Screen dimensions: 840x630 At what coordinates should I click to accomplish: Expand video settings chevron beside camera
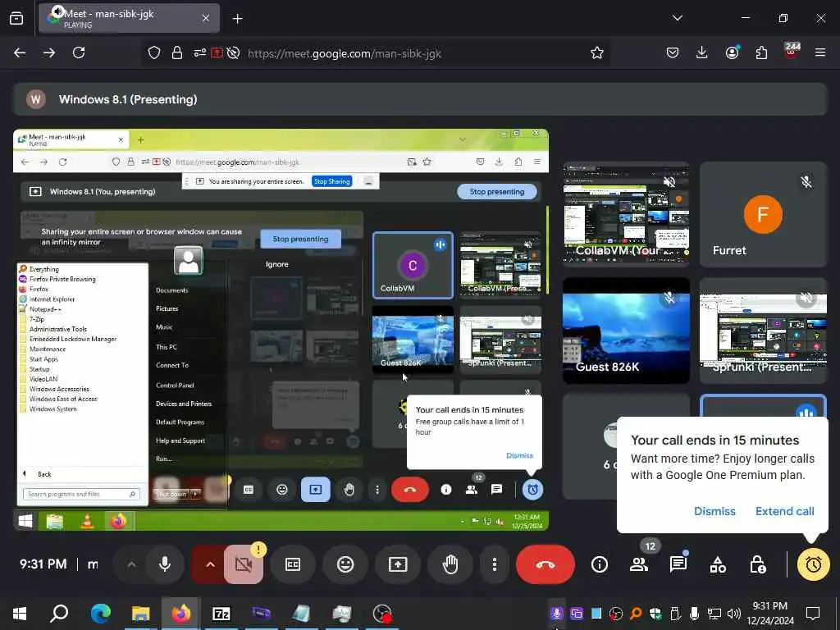coord(210,564)
